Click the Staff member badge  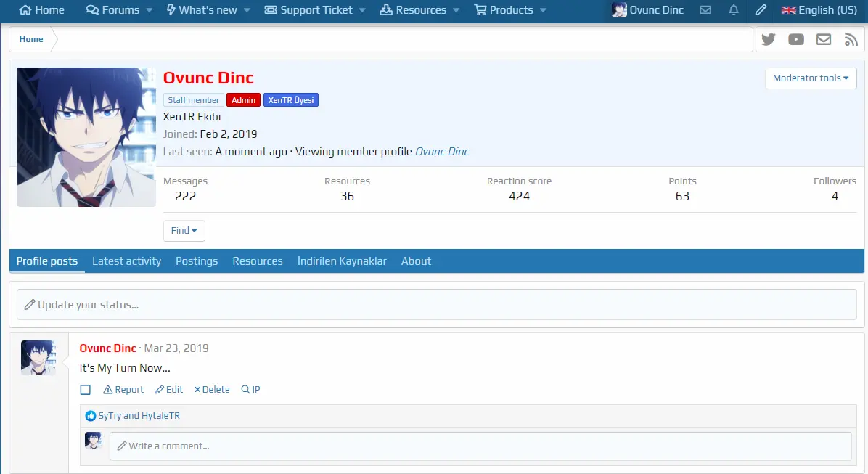click(x=193, y=100)
